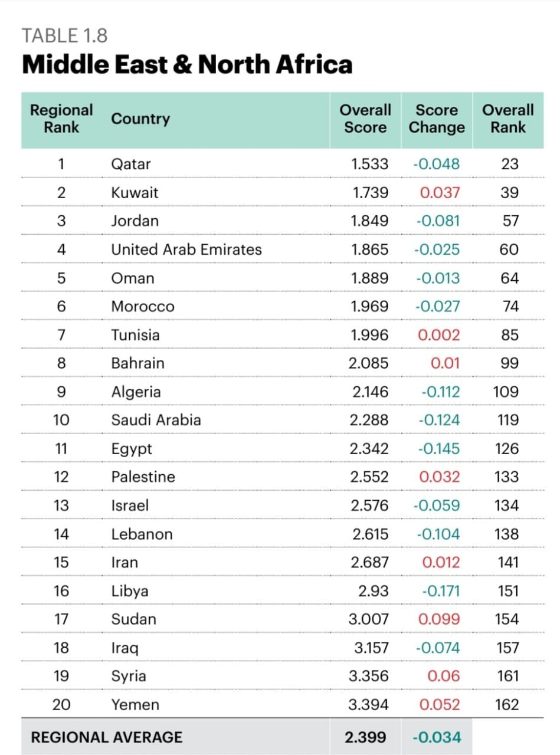Viewport: 560px width, 755px height.
Task: Click the TABLE 1.8 label
Action: (x=65, y=36)
